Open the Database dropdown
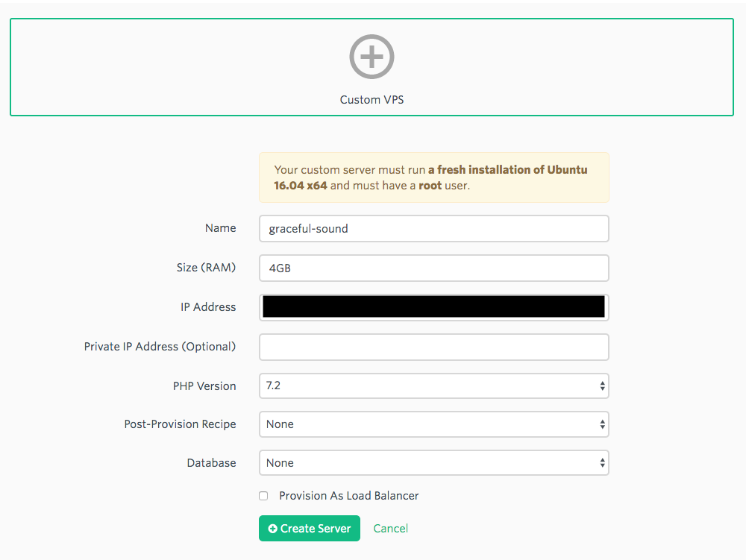 (x=434, y=462)
